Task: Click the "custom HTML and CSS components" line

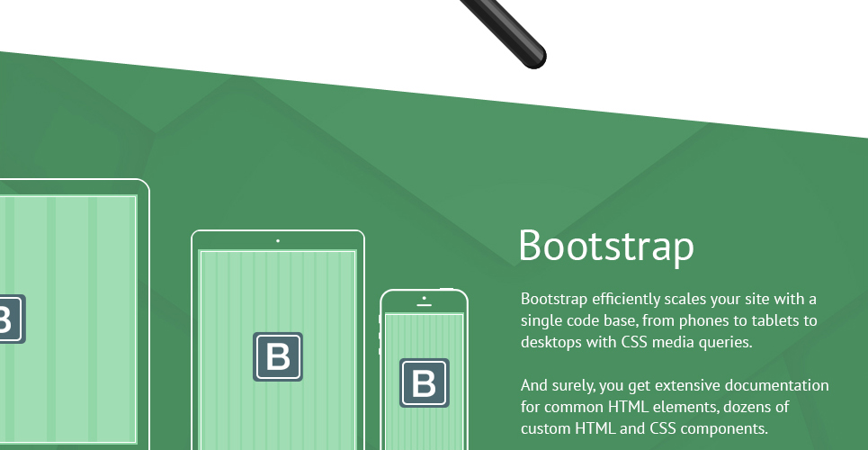Action: tap(644, 428)
